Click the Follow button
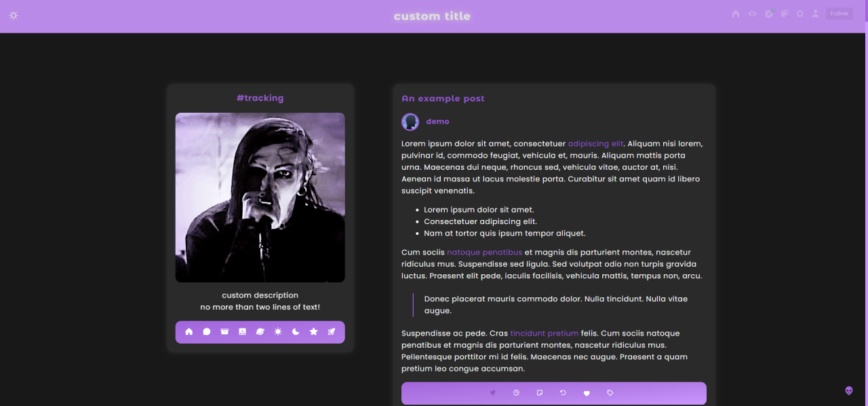The height and width of the screenshot is (406, 868). 839,14
